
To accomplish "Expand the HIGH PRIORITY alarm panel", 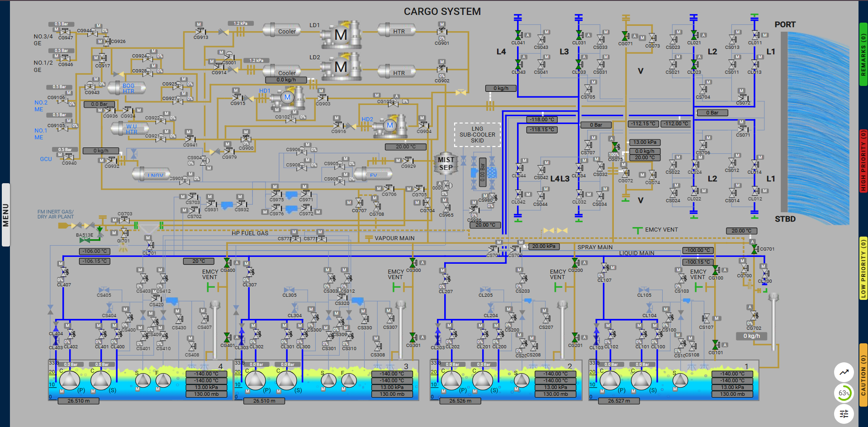I will click(863, 161).
